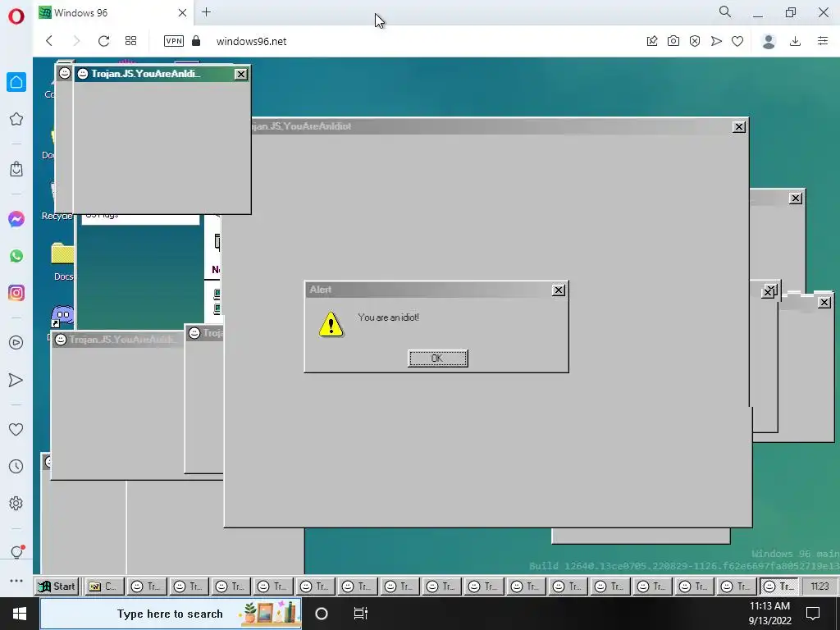Close the top-left active Trojan.JS.YouAreAnIdi window
Viewport: 840px width, 630px height.
241,75
